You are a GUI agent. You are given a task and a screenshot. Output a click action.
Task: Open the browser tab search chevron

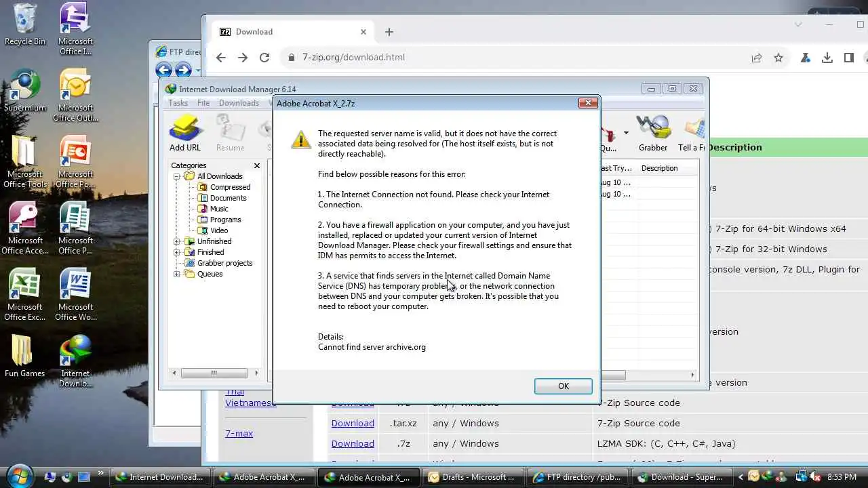tap(798, 24)
